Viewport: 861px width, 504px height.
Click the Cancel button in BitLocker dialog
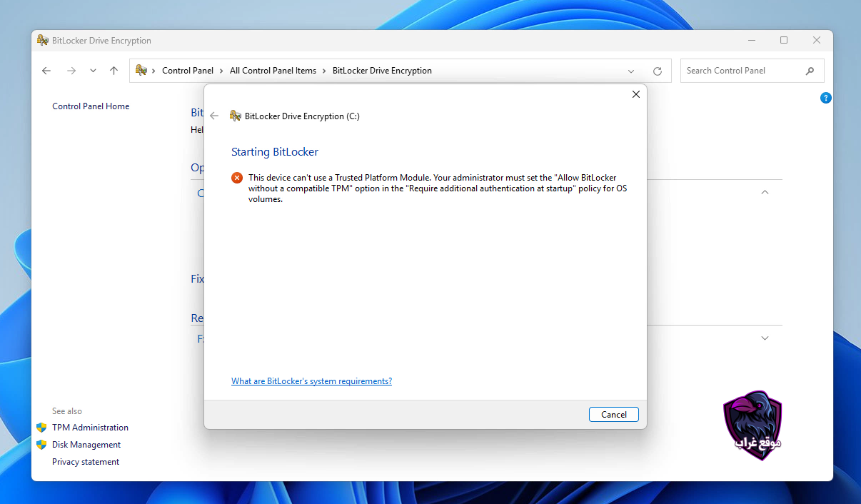[x=614, y=414]
